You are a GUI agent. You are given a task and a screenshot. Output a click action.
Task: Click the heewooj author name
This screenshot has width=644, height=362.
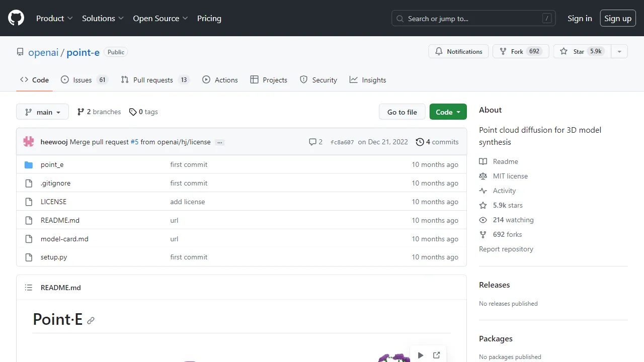(54, 142)
